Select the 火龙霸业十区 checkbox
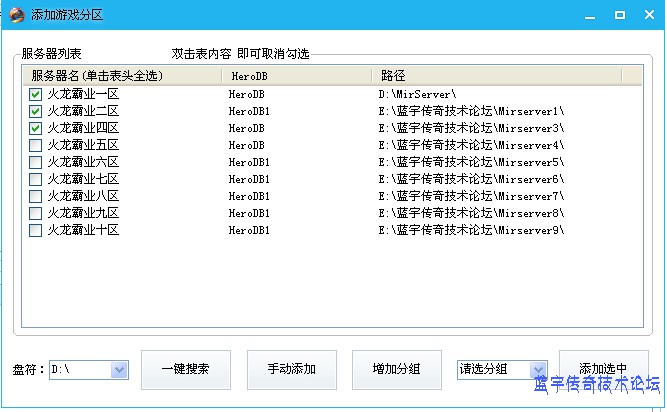Screen dimensions: 667x412 (x=36, y=230)
